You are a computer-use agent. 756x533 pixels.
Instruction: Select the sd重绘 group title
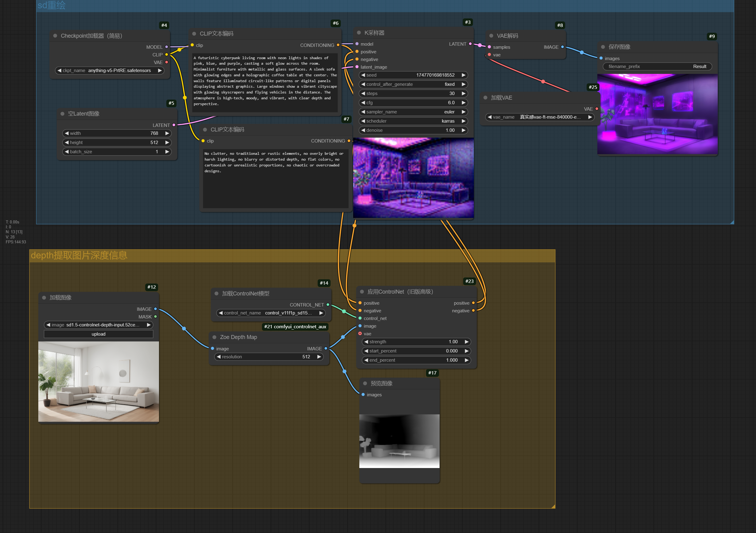(x=52, y=5)
